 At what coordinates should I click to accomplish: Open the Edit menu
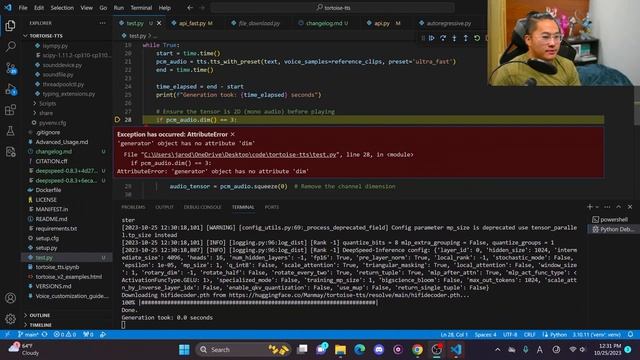pos(39,7)
